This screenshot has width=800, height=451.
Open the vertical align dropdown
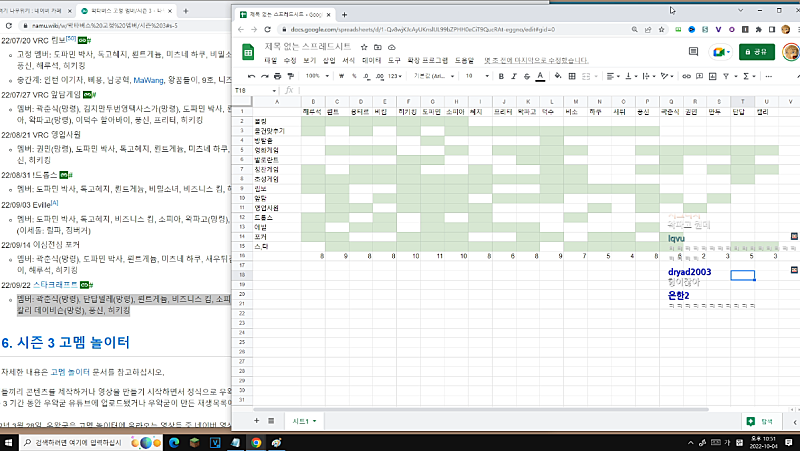coord(630,76)
